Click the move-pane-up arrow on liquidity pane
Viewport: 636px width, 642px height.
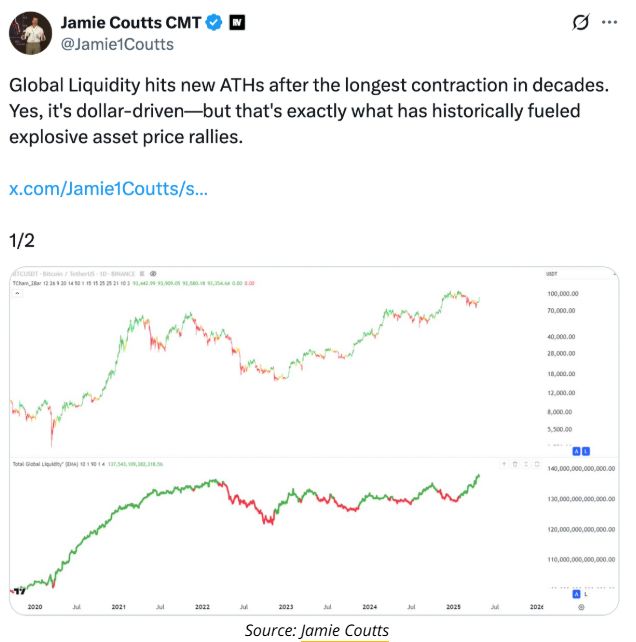click(503, 464)
